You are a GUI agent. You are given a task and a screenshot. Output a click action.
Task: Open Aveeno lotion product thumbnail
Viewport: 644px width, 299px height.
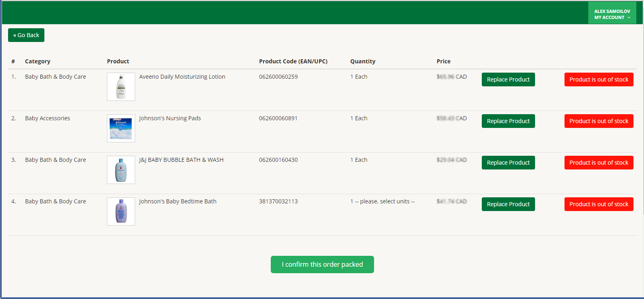tap(121, 87)
